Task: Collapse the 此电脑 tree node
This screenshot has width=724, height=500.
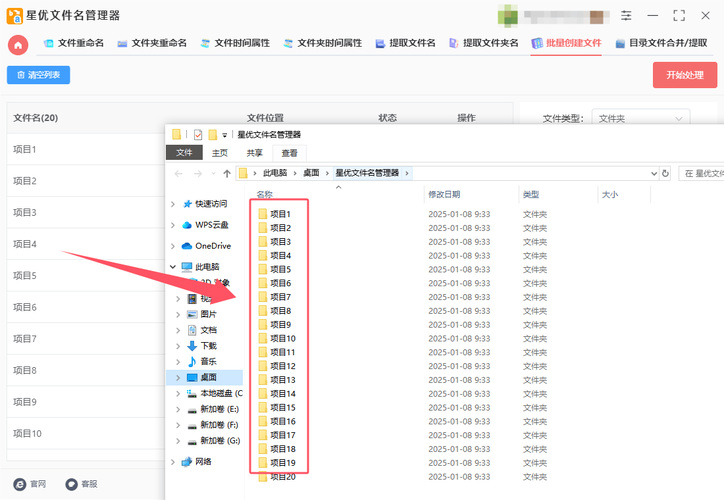Action: (x=174, y=267)
